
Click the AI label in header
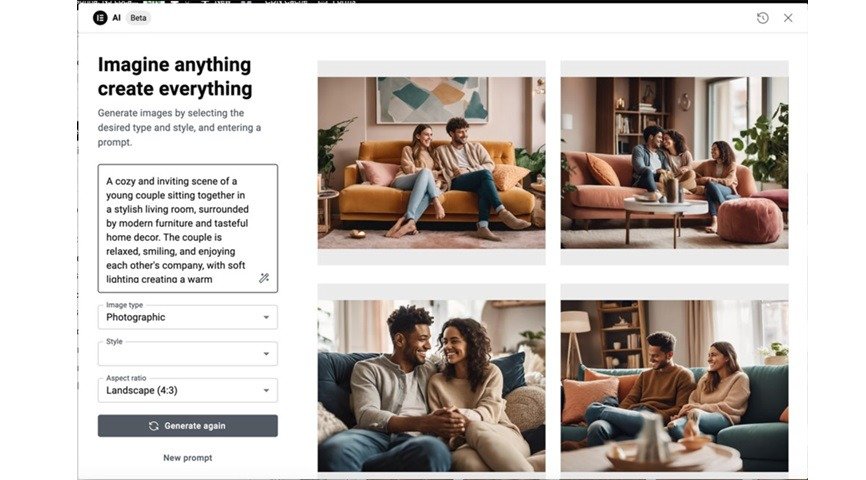[117, 18]
